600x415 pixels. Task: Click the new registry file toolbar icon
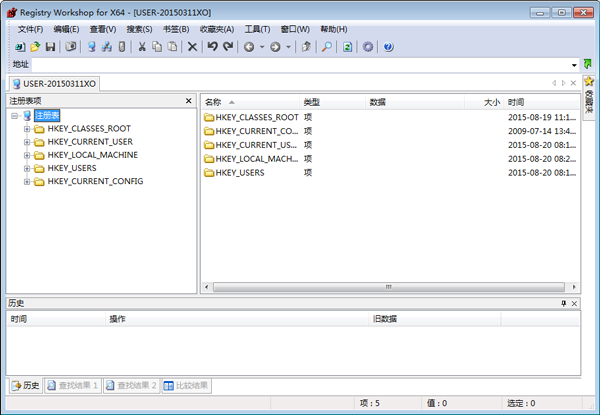pyautogui.click(x=20, y=47)
